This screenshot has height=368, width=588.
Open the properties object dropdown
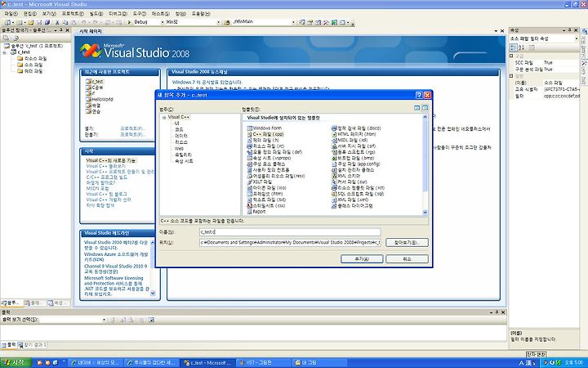(577, 38)
